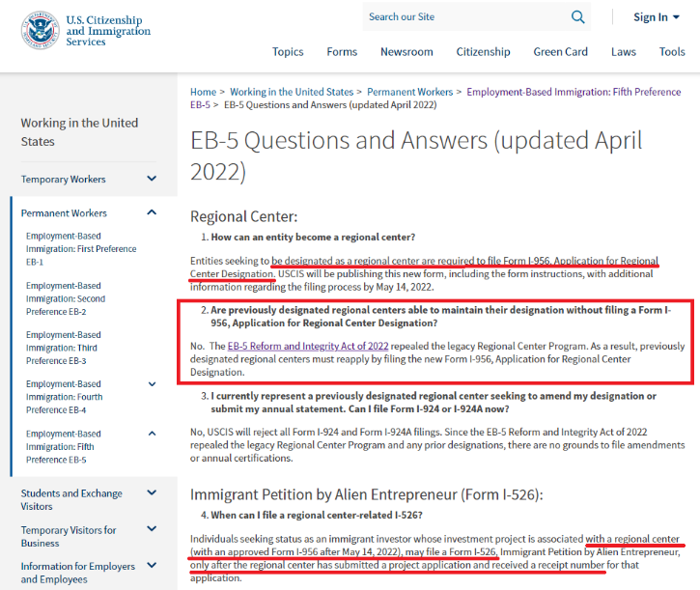This screenshot has height=590, width=700.
Task: Go to the Home breadcrumb link
Action: click(203, 92)
